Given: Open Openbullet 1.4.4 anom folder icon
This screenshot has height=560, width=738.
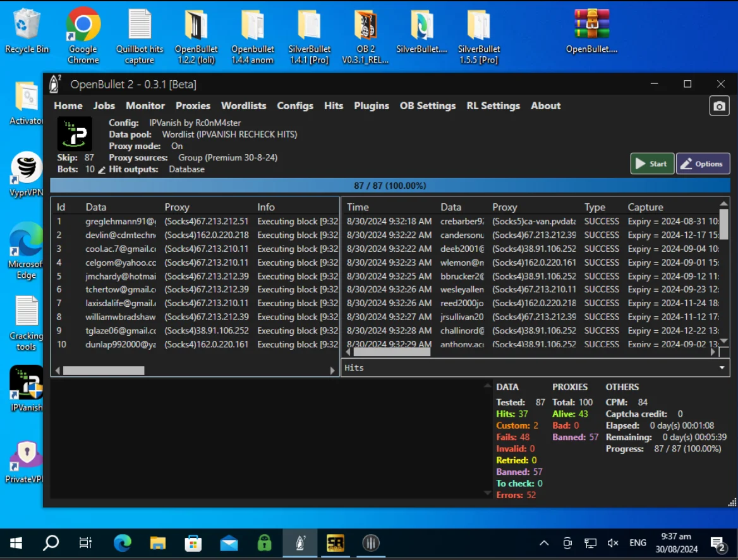Looking at the screenshot, I should tap(252, 37).
